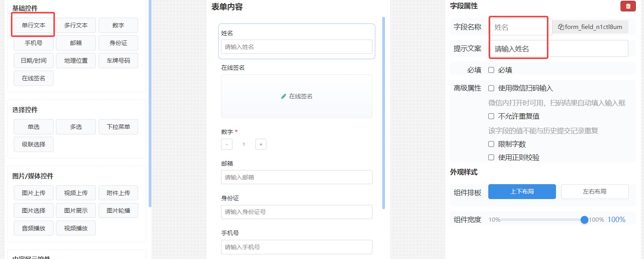Add the 级联选择 control
The width and height of the screenshot is (644, 259).
point(33,144)
